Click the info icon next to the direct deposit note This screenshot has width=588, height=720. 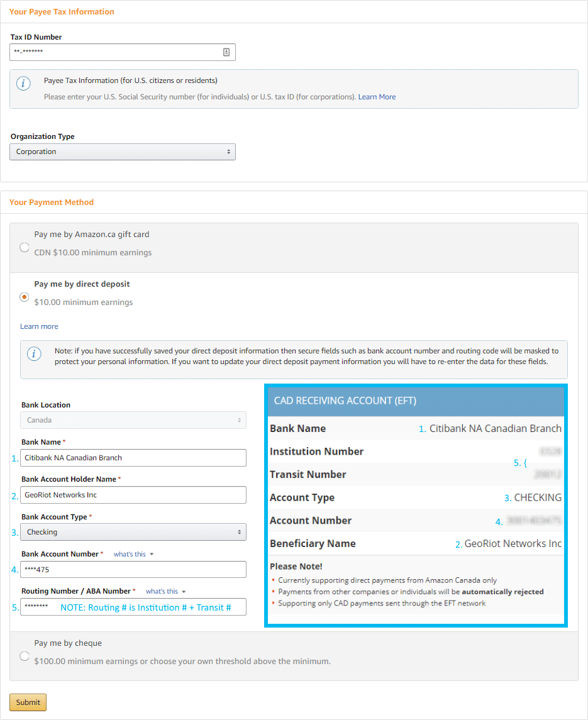pos(35,354)
